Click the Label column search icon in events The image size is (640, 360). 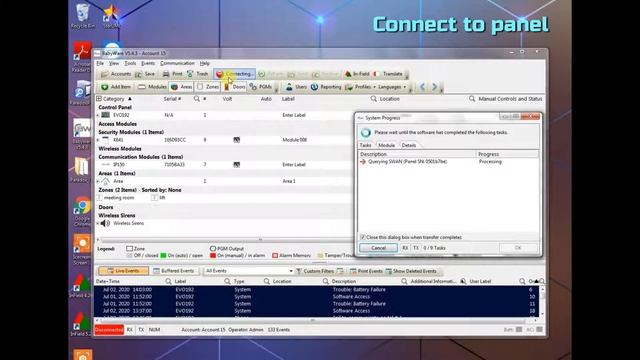point(168,281)
